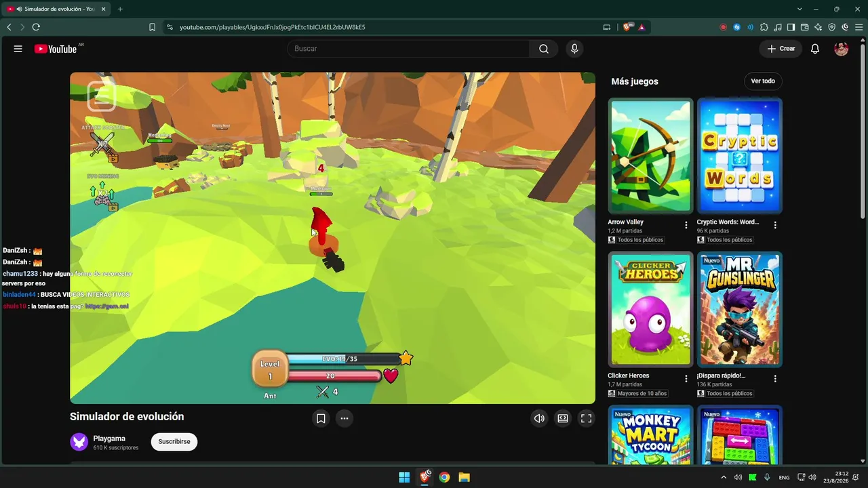Screen dimensions: 868x488
Task: Go back in browser history
Action: pos(9,27)
